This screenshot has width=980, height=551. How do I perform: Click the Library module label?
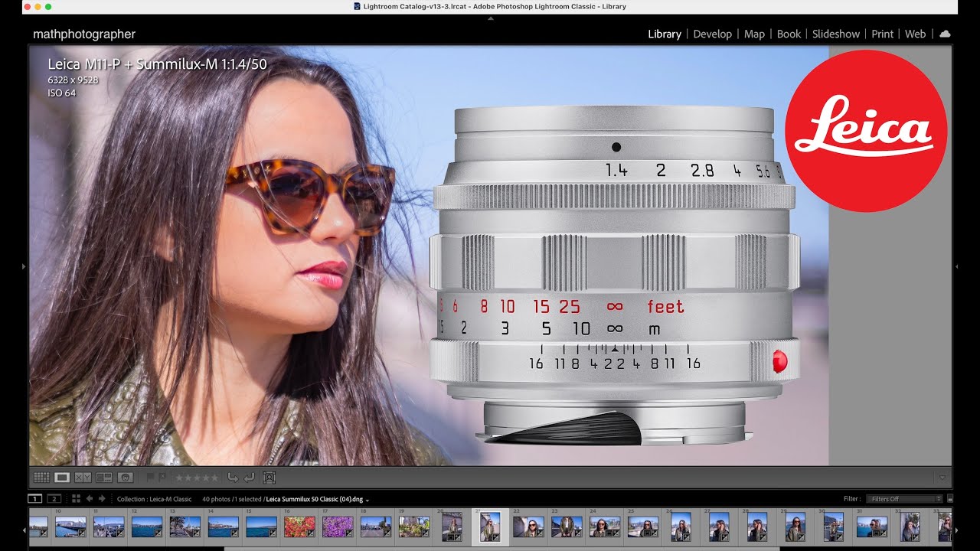[665, 34]
